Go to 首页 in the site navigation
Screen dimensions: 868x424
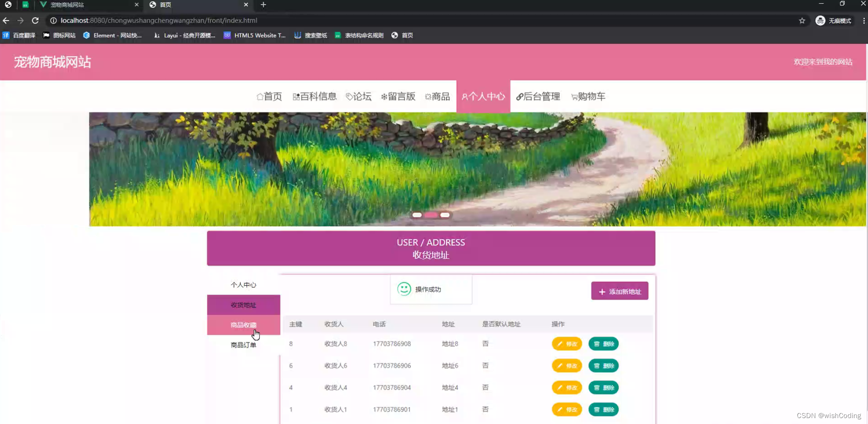(x=269, y=96)
